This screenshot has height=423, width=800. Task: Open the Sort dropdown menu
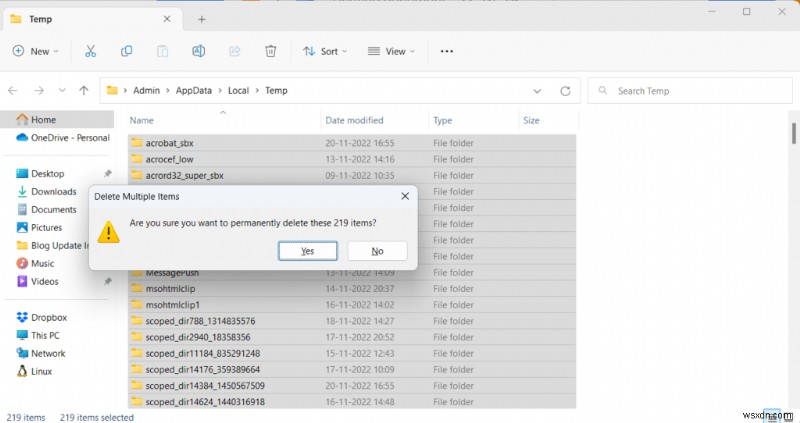point(325,51)
